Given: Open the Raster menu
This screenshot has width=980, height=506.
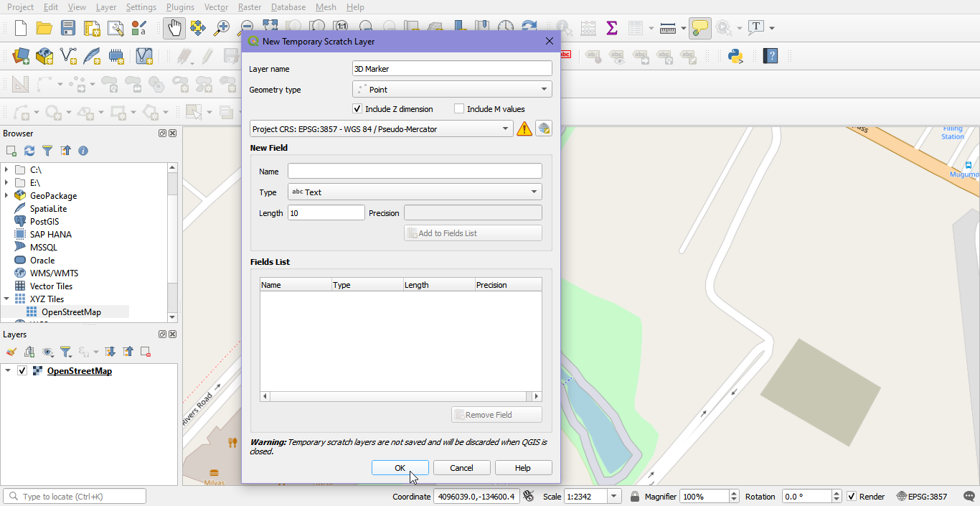Looking at the screenshot, I should point(250,7).
